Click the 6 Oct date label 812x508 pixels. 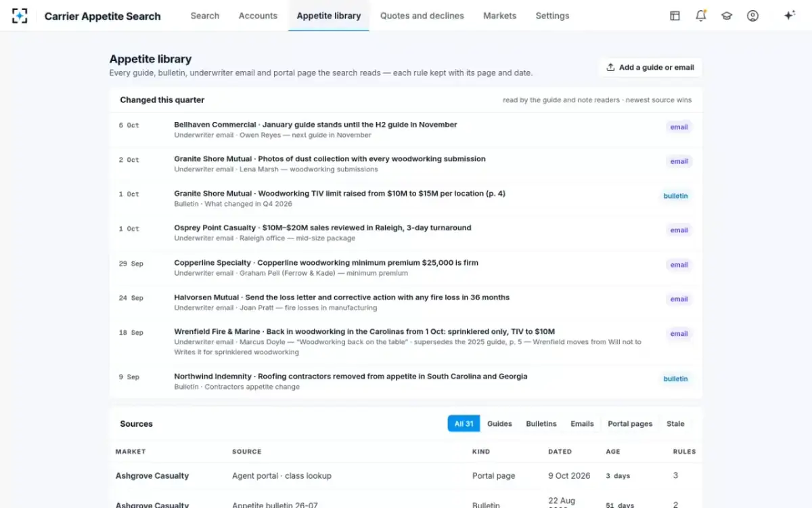(x=129, y=125)
